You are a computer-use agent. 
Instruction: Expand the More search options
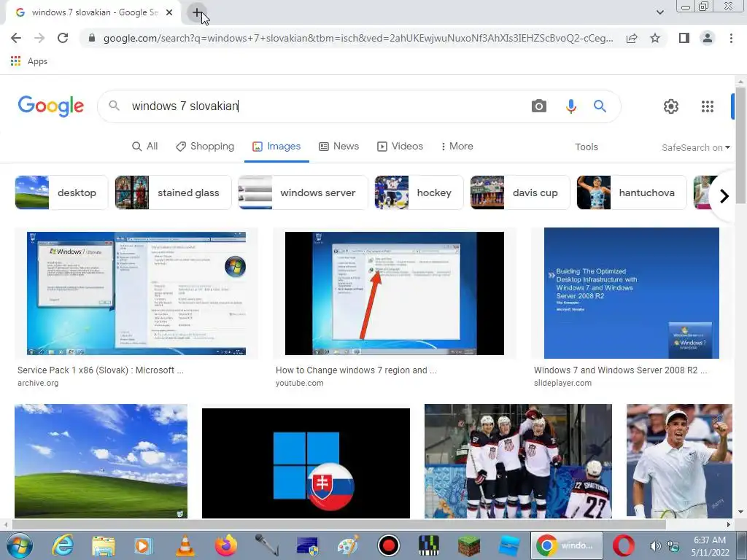[457, 146]
